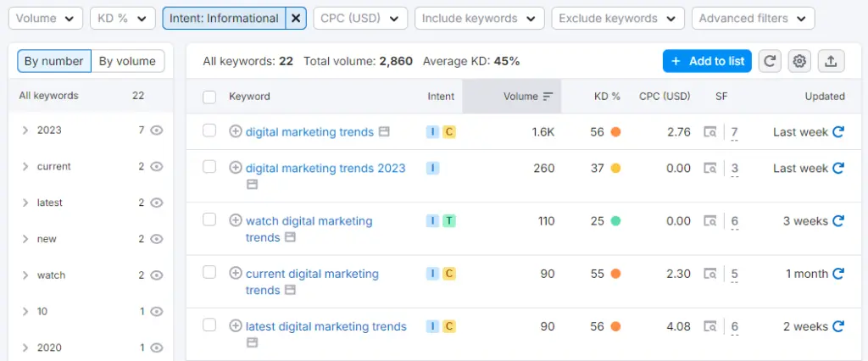The image size is (868, 361).
Task: Open the 'latest digital marketing trends' keyword link
Action: point(325,326)
